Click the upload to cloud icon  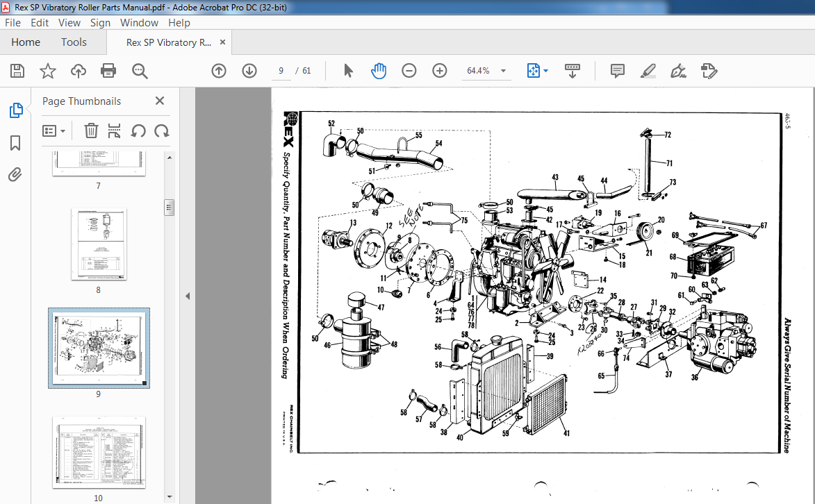pos(79,71)
